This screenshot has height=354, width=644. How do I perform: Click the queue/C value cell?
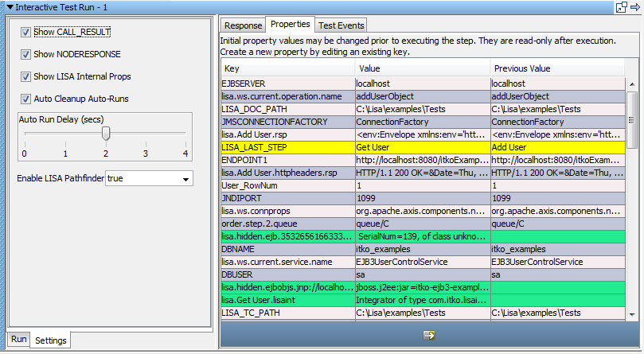[423, 224]
